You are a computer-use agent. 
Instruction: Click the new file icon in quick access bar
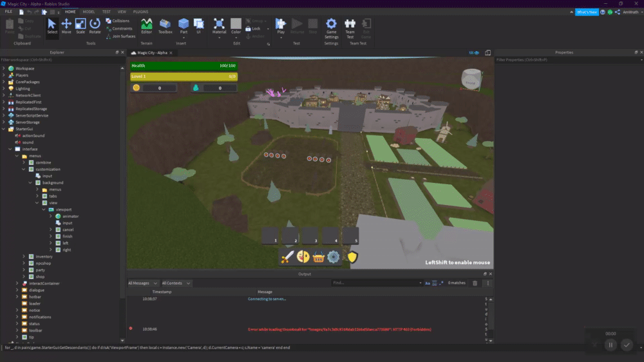[21, 12]
